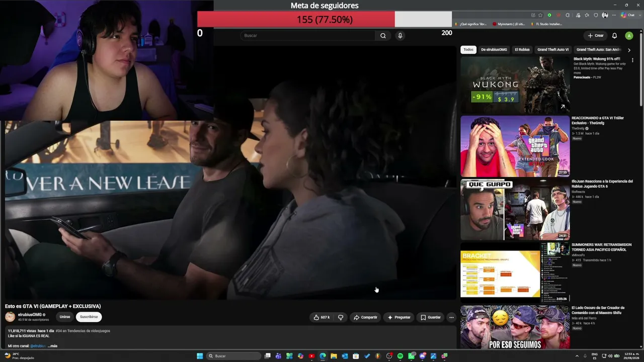
Task: Open the elrubiusOMG channel name link
Action: pyautogui.click(x=30, y=315)
